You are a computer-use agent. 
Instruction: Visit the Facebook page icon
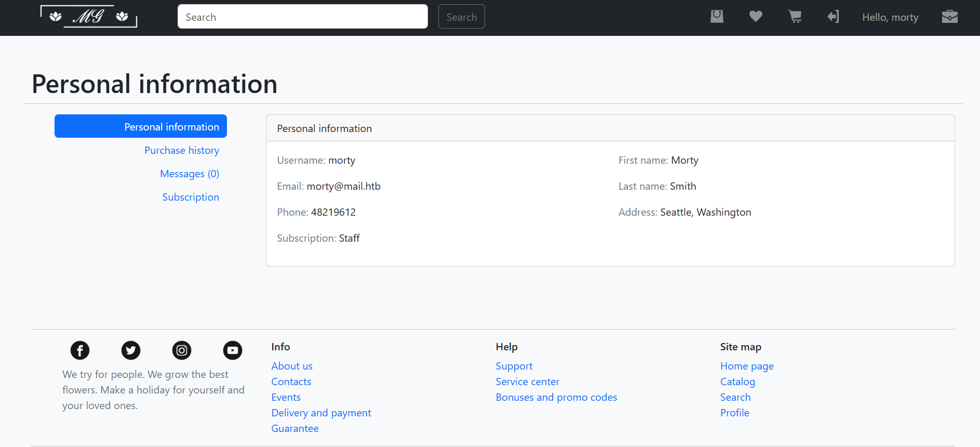click(80, 350)
